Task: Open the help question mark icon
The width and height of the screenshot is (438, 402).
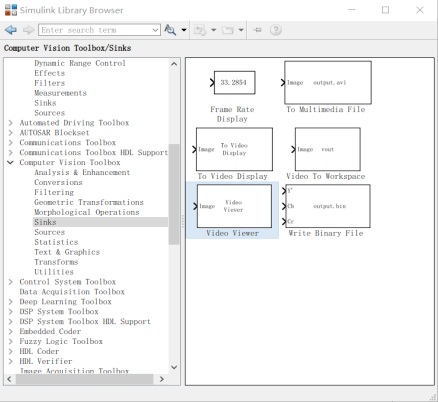Action: coord(276,30)
